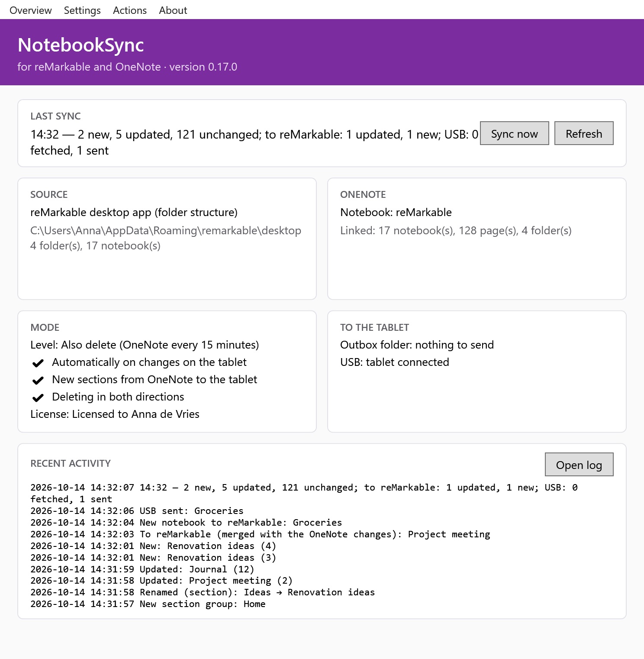Click checkmark beside Automatically on changes
Image resolution: width=644 pixels, height=659 pixels.
point(38,363)
